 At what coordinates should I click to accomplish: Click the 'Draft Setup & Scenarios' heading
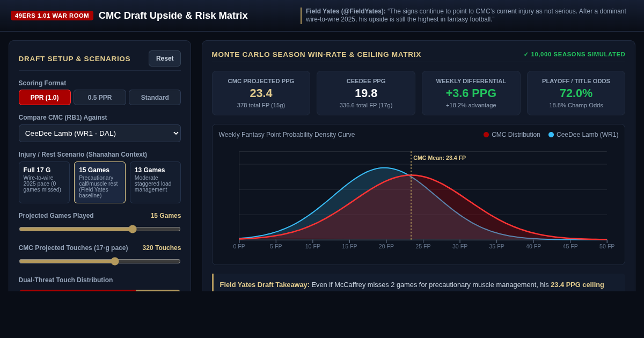coord(75,58)
